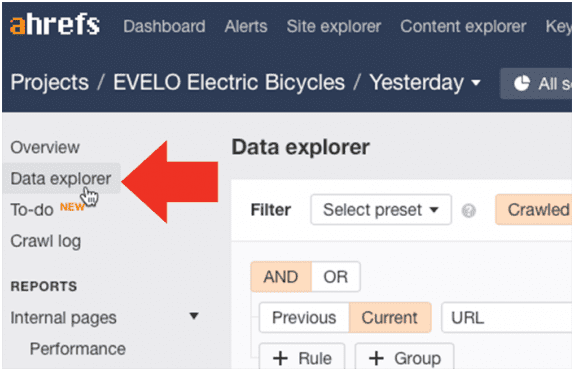Screen dimensions: 574x371
Task: Open Alerts in top navigation
Action: 246,26
